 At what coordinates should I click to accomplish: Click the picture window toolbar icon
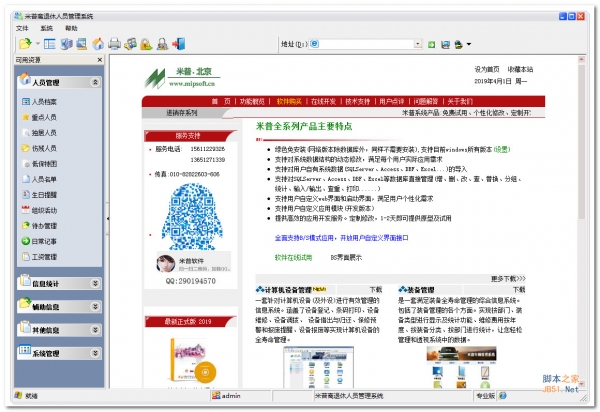[x=82, y=44]
